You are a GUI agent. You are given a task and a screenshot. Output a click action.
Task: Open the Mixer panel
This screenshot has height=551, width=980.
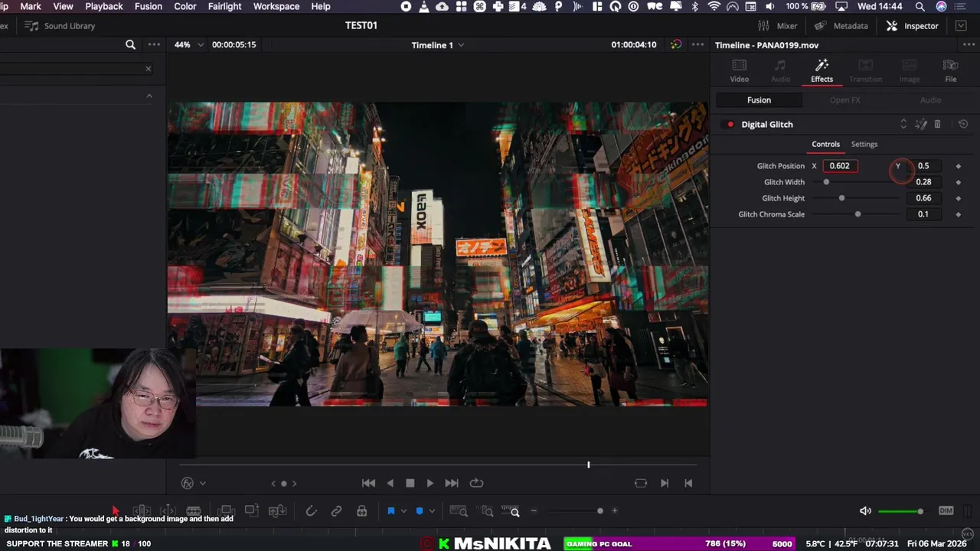pos(777,25)
